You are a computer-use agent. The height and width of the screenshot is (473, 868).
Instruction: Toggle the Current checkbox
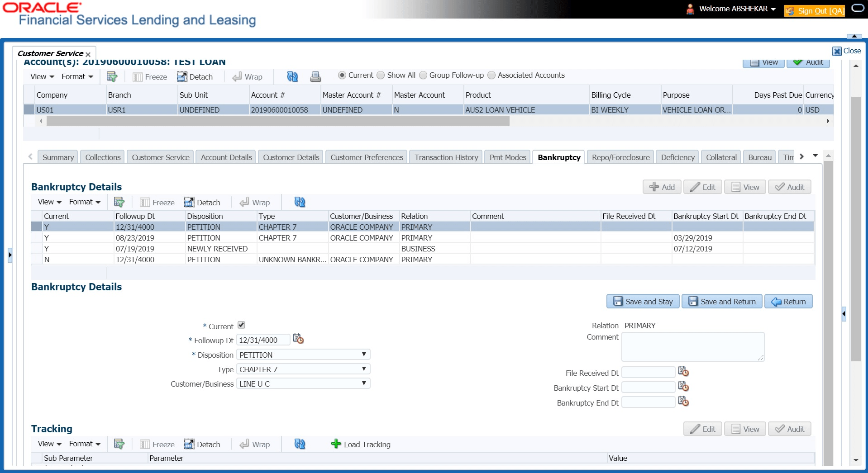[x=241, y=325]
